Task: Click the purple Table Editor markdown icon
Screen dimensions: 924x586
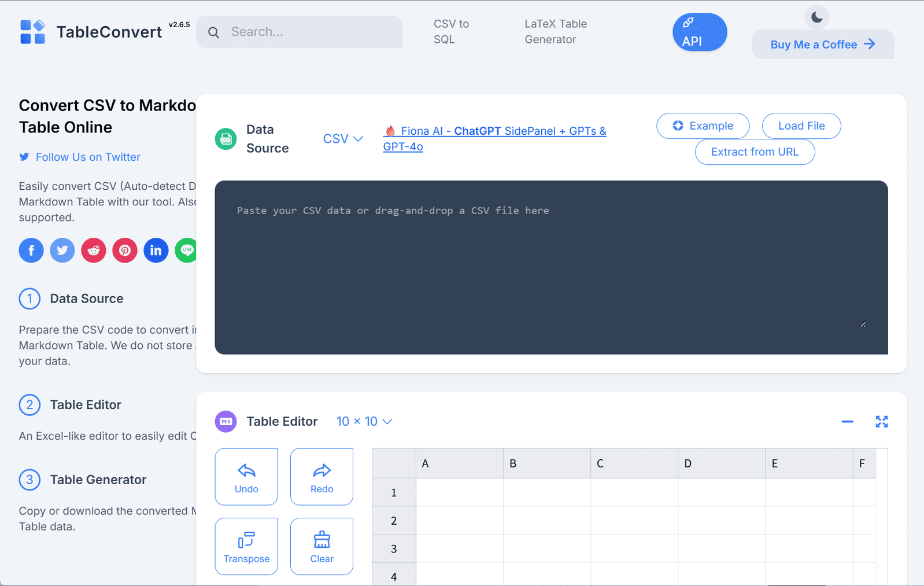Action: click(226, 422)
